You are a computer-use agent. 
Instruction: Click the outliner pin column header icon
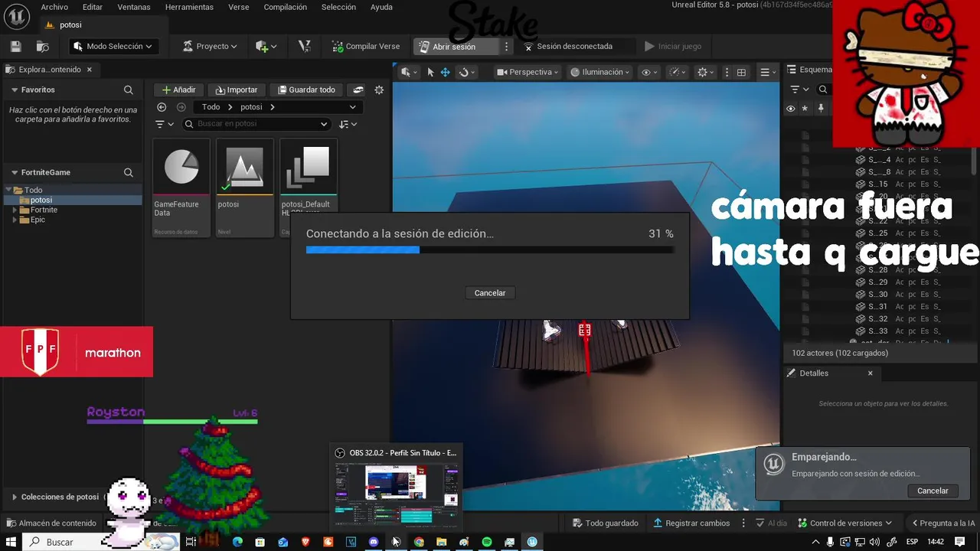[821, 109]
